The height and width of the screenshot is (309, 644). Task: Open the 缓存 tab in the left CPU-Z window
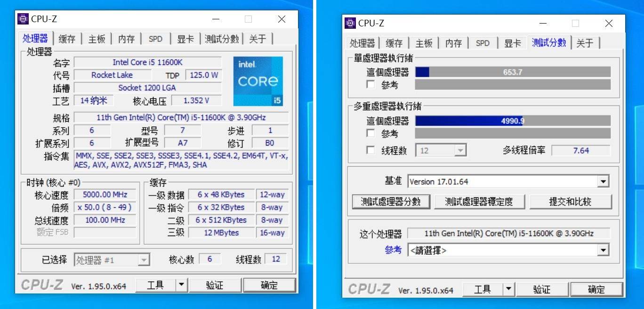click(x=66, y=39)
